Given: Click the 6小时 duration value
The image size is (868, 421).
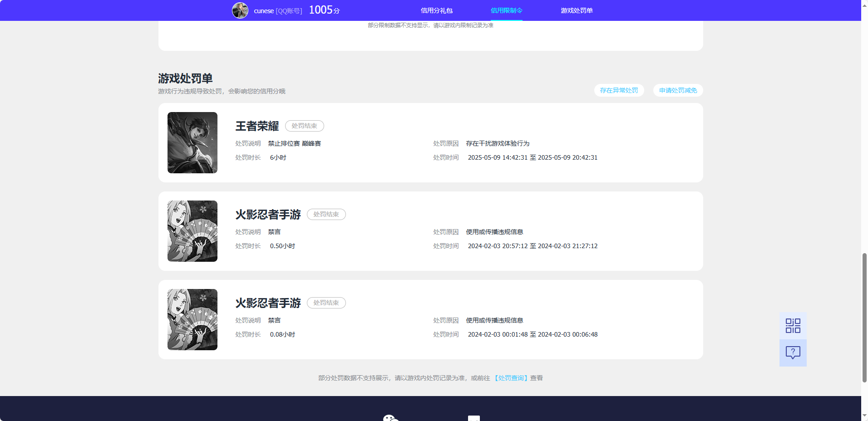Looking at the screenshot, I should [278, 157].
